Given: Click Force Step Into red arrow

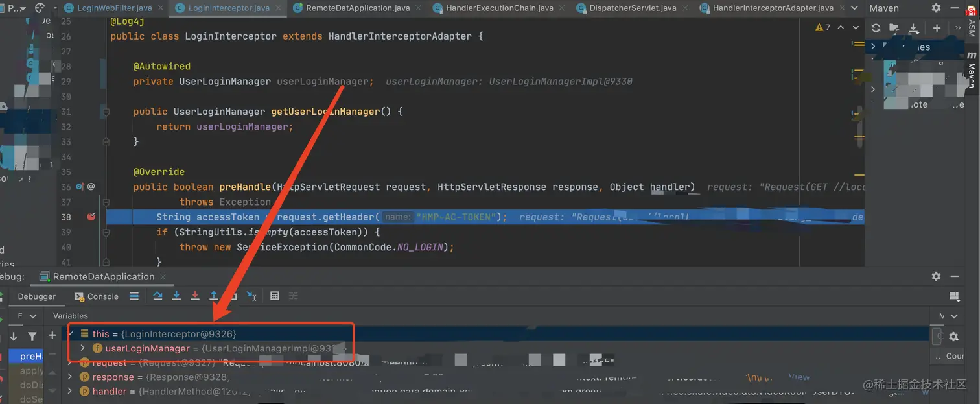Looking at the screenshot, I should pos(195,296).
